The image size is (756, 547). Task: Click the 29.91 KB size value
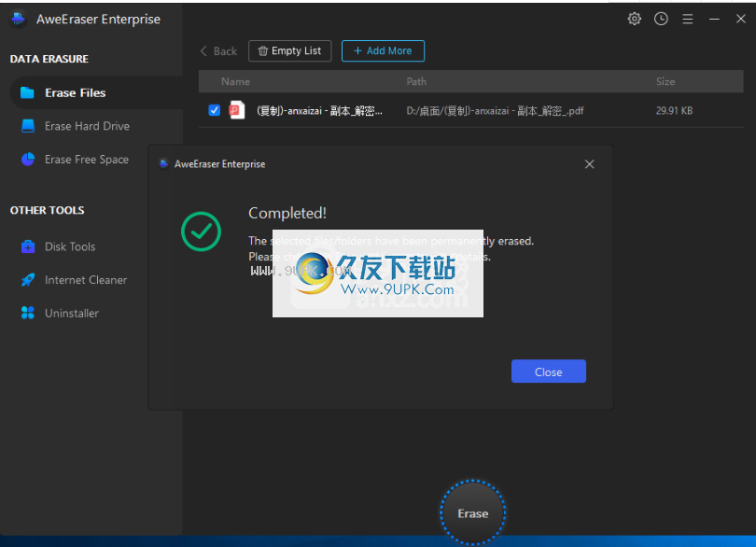674,110
